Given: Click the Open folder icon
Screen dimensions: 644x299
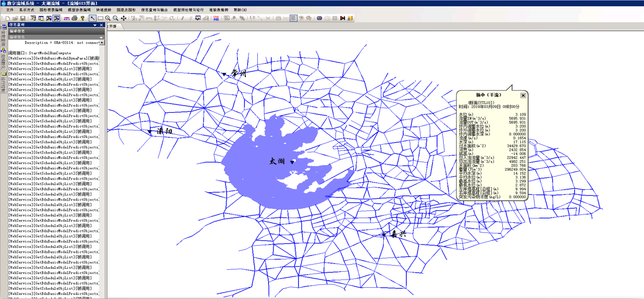Looking at the screenshot, I should point(15,18).
